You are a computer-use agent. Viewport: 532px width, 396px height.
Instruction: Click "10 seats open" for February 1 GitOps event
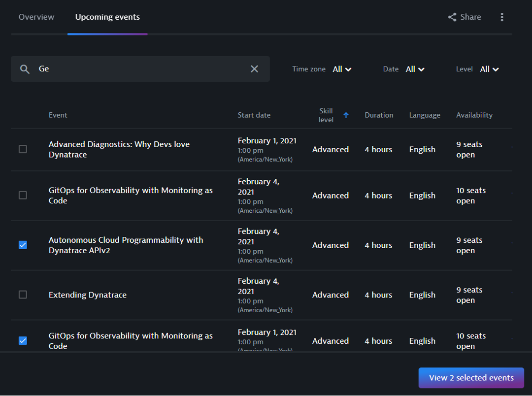coord(471,341)
